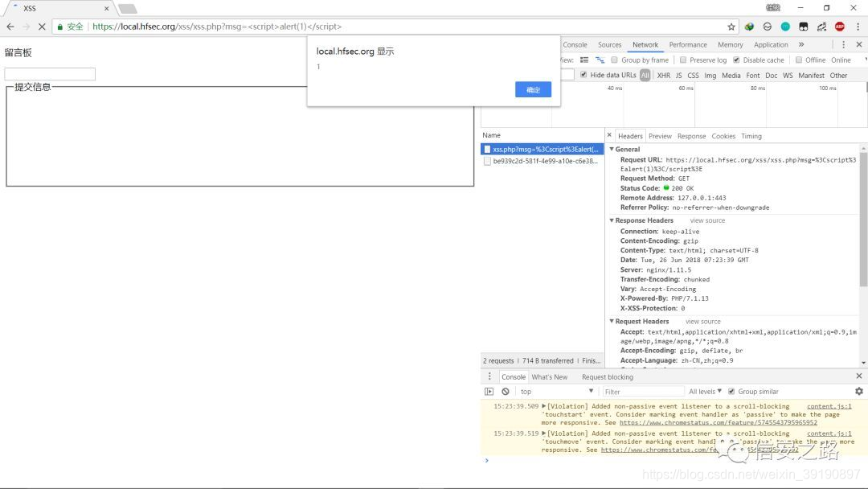
Task: Toggle the console sidebar icon
Action: coord(489,392)
